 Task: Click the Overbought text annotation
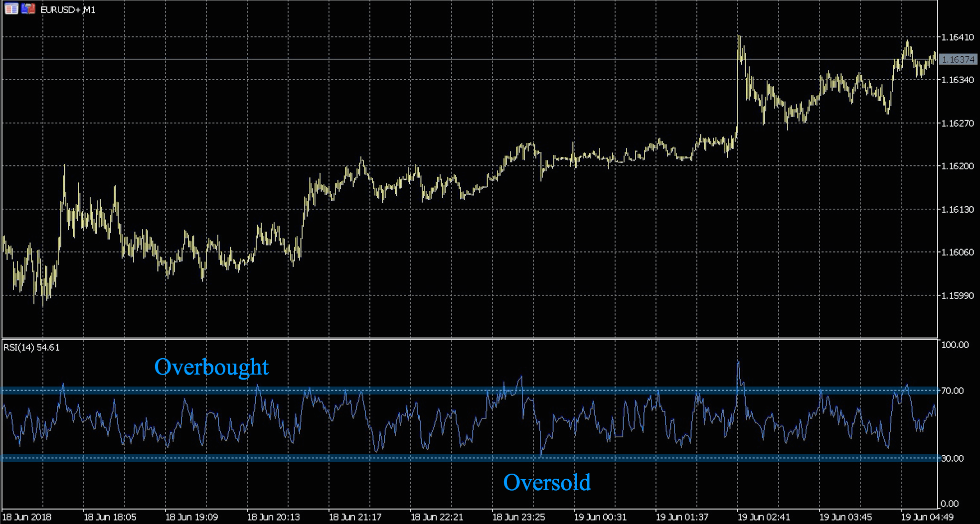[211, 367]
